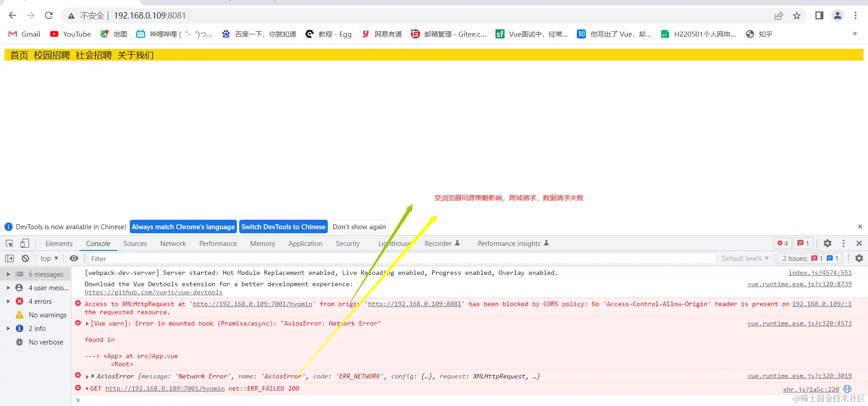Open source link xhr.js?1a5c:220
The image size is (868, 406).
811,389
